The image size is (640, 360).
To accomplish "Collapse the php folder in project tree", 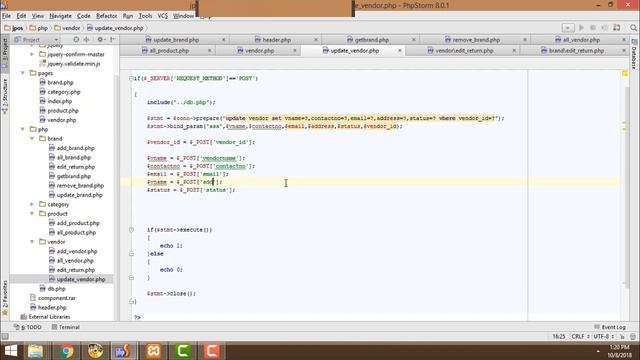I will click(23, 129).
